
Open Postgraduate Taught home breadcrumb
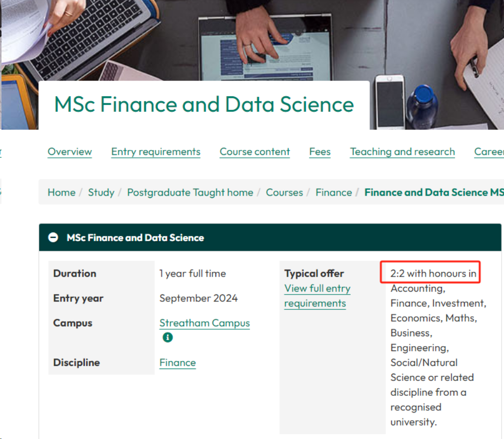pos(190,193)
